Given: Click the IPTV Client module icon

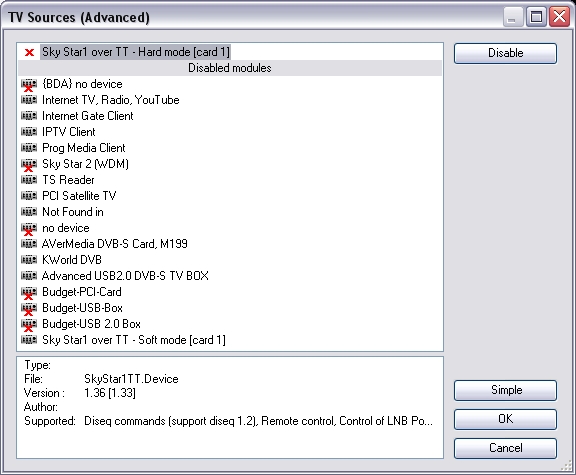Looking at the screenshot, I should pyautogui.click(x=29, y=132).
